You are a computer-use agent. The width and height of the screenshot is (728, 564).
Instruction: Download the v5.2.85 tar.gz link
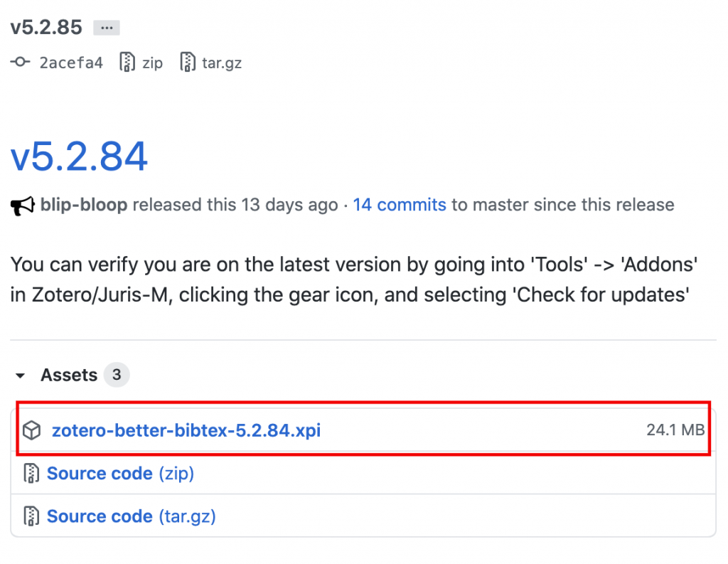pyautogui.click(x=222, y=63)
